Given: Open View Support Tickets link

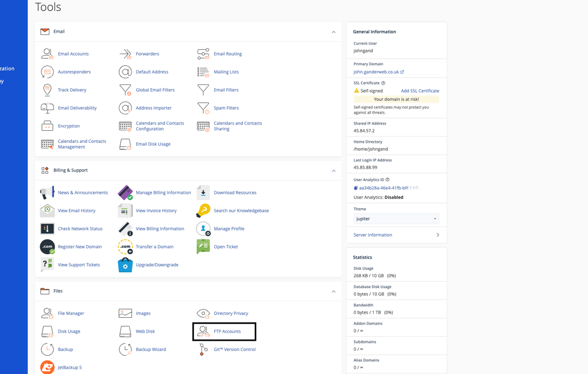Looking at the screenshot, I should [79, 264].
